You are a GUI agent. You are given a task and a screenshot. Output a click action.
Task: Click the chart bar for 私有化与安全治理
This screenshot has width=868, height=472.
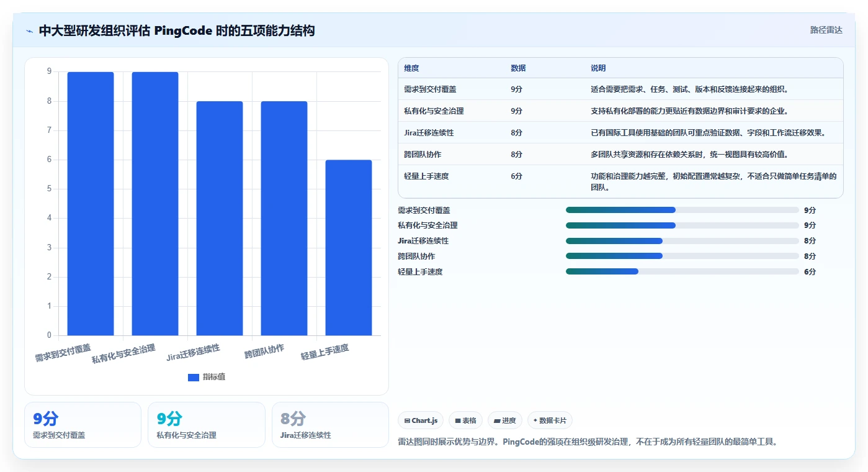[x=155, y=204]
